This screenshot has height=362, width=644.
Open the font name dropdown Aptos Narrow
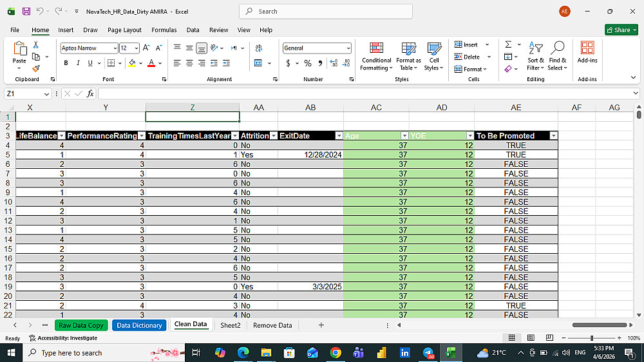point(115,48)
